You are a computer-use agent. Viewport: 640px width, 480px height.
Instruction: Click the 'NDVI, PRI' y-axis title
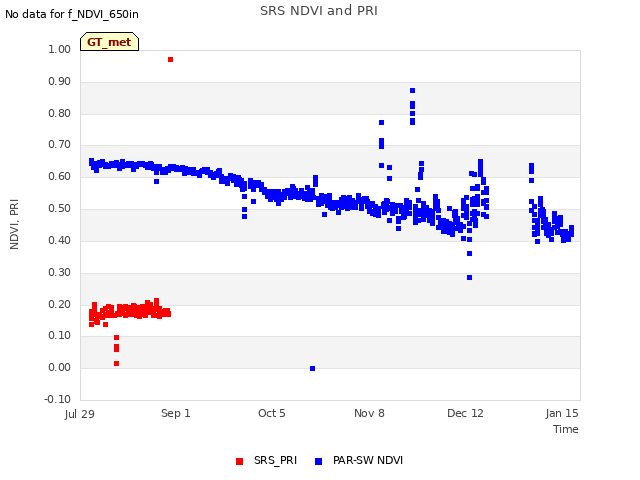click(14, 224)
